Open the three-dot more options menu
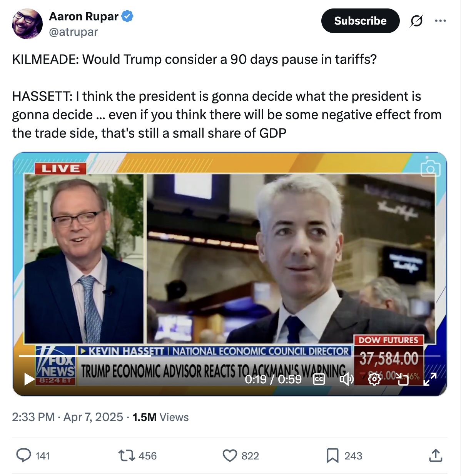This screenshot has height=476, width=461. 440,21
